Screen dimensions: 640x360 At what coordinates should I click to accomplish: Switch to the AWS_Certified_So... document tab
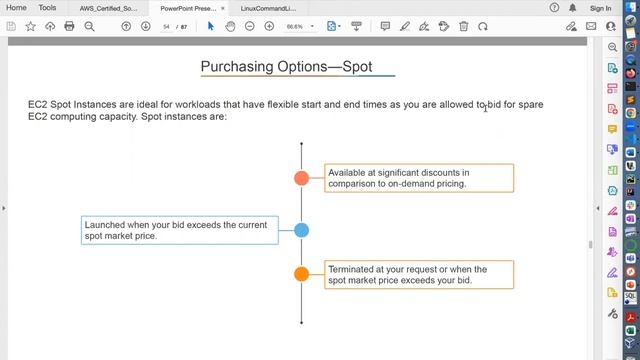109,8
